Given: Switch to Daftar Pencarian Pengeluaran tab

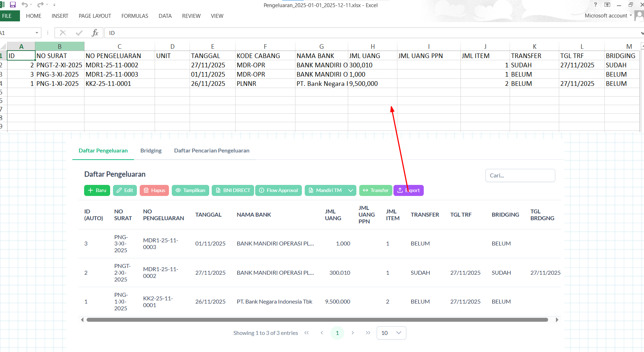Looking at the screenshot, I should 211,151.
